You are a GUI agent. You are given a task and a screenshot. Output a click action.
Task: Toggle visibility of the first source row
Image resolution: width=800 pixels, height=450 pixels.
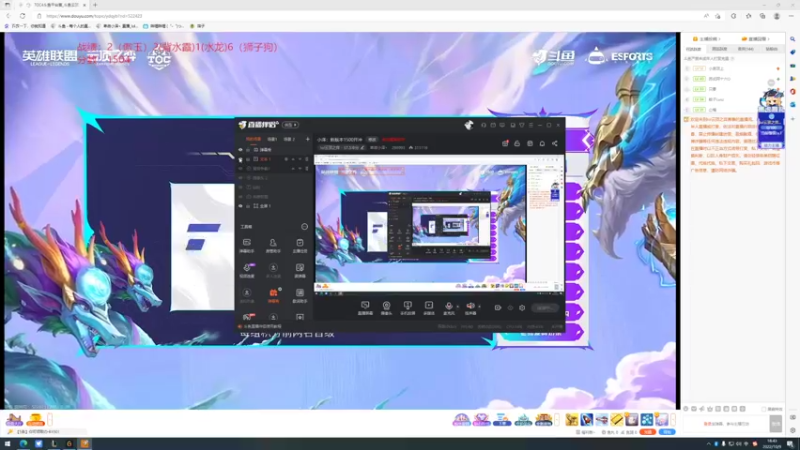[x=240, y=150]
